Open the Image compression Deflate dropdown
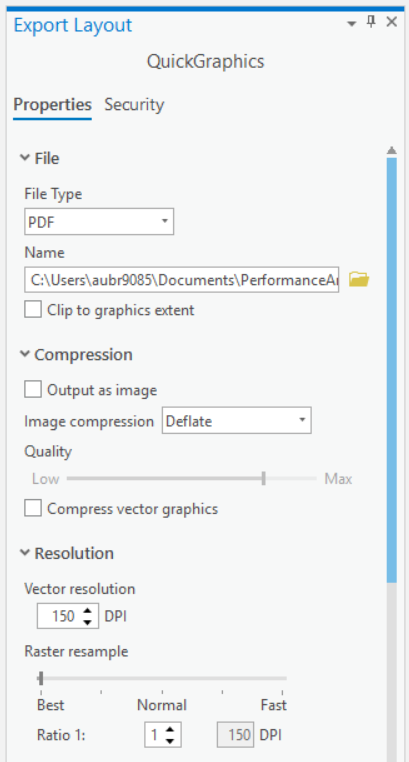 pyautogui.click(x=237, y=420)
